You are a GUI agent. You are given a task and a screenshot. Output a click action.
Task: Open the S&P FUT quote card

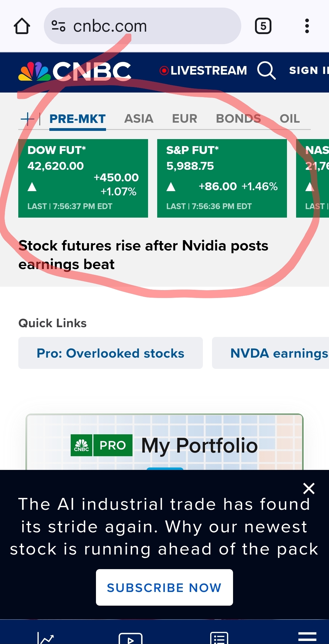[222, 178]
